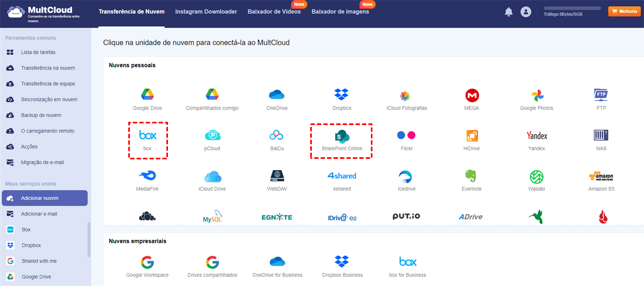Pick the IDrive e2 icon
The height and width of the screenshot is (286, 644).
pyautogui.click(x=342, y=217)
